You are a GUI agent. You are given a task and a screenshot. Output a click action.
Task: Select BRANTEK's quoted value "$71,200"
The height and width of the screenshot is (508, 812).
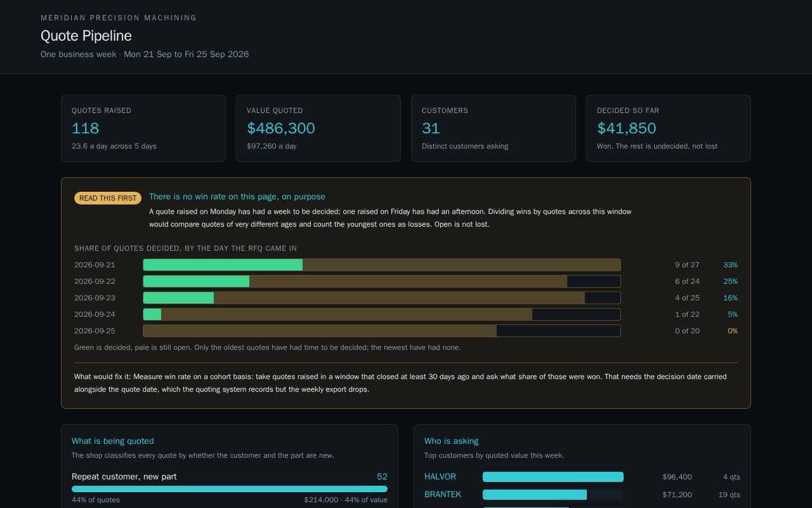(x=677, y=495)
